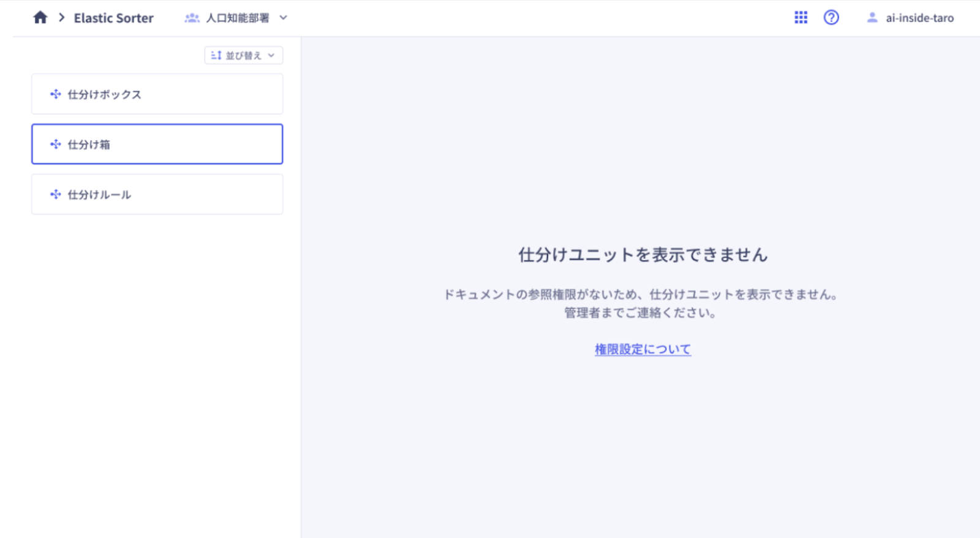Select the 仕分けボックス label
The image size is (980, 538).
pyautogui.click(x=104, y=94)
